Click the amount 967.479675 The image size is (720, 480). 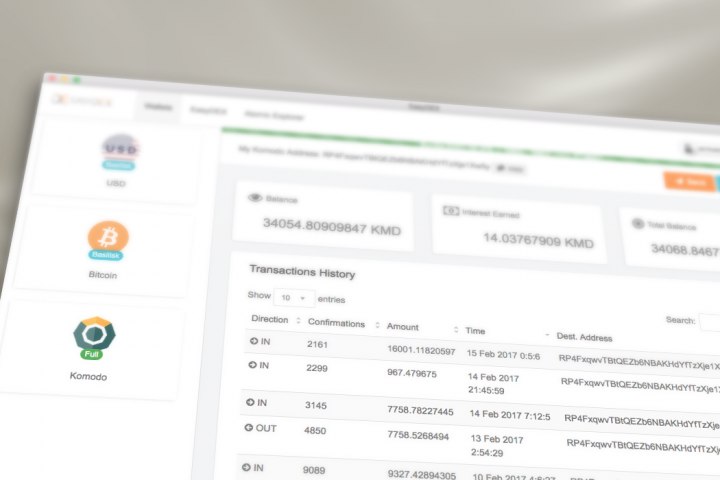click(412, 373)
